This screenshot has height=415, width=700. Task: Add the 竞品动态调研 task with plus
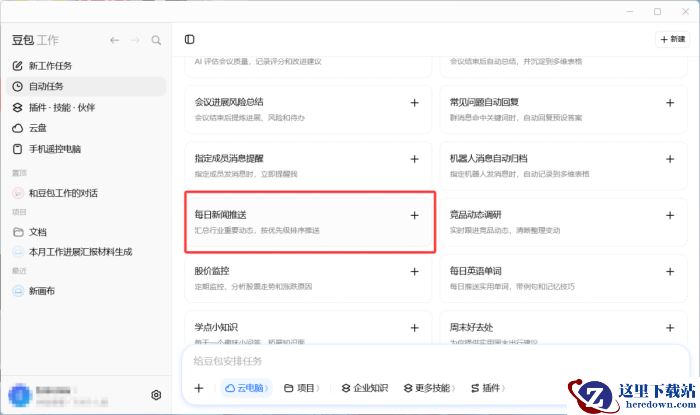click(670, 215)
